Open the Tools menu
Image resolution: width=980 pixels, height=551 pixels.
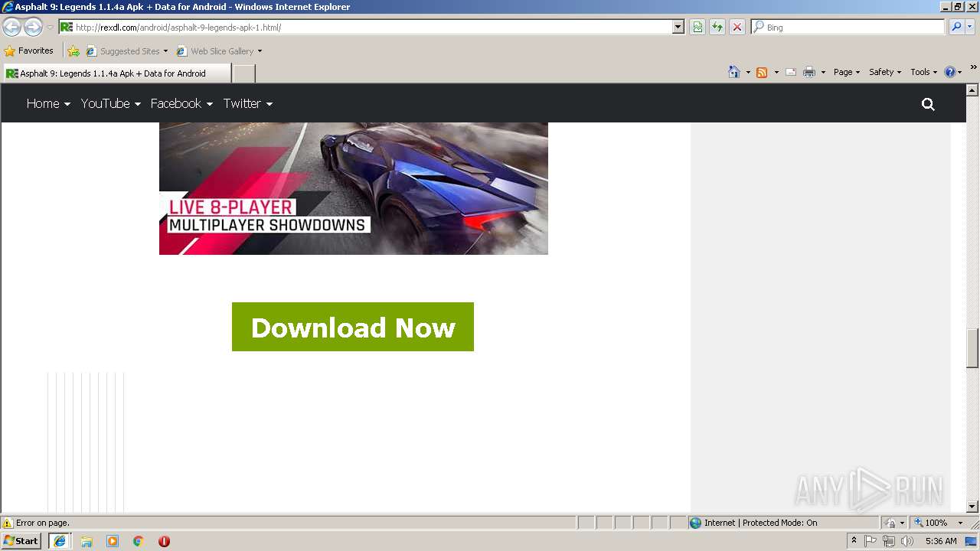point(923,72)
